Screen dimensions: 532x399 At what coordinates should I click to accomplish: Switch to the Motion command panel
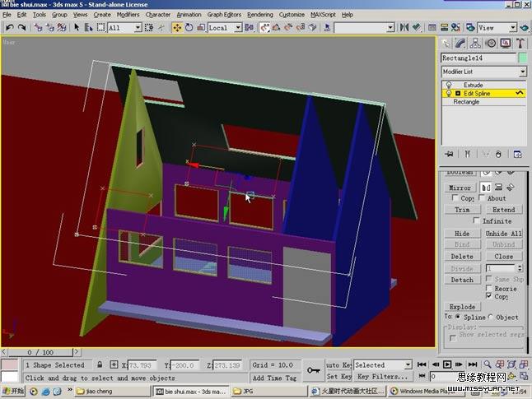click(x=491, y=43)
